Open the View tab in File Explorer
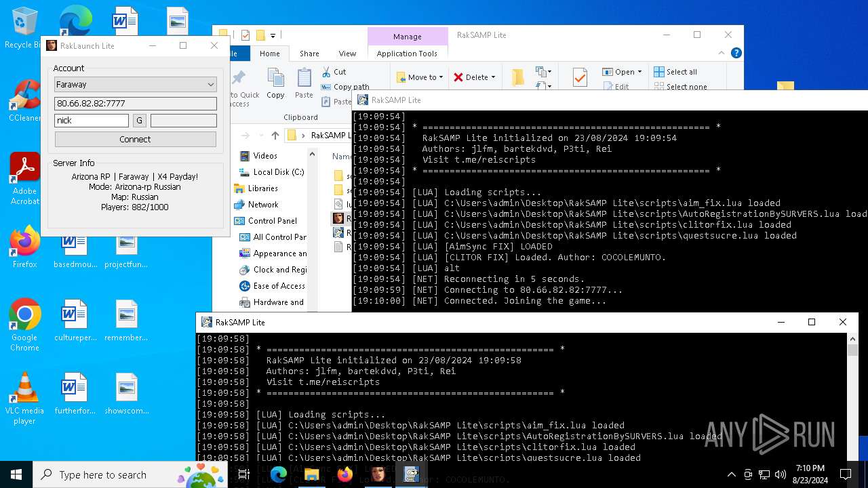868x488 pixels. [347, 54]
